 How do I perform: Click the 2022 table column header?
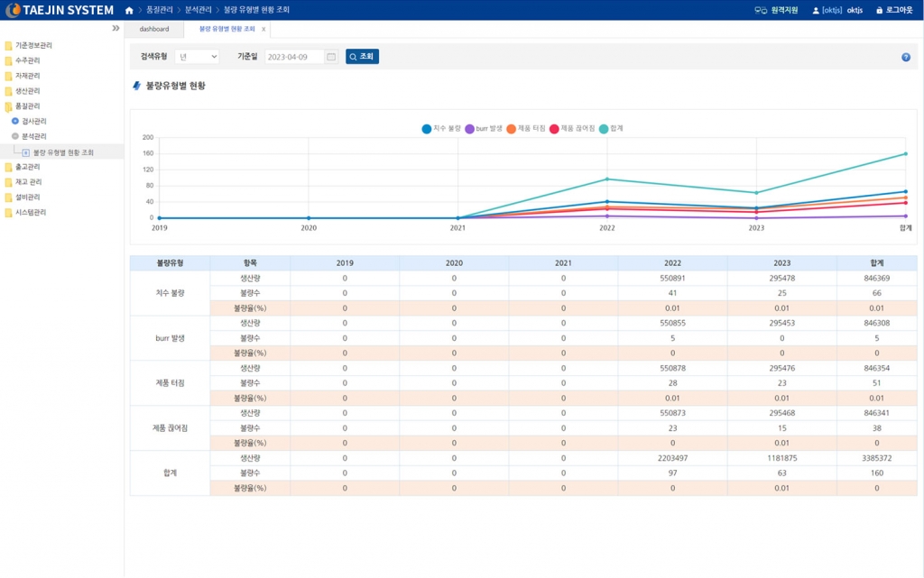click(672, 263)
